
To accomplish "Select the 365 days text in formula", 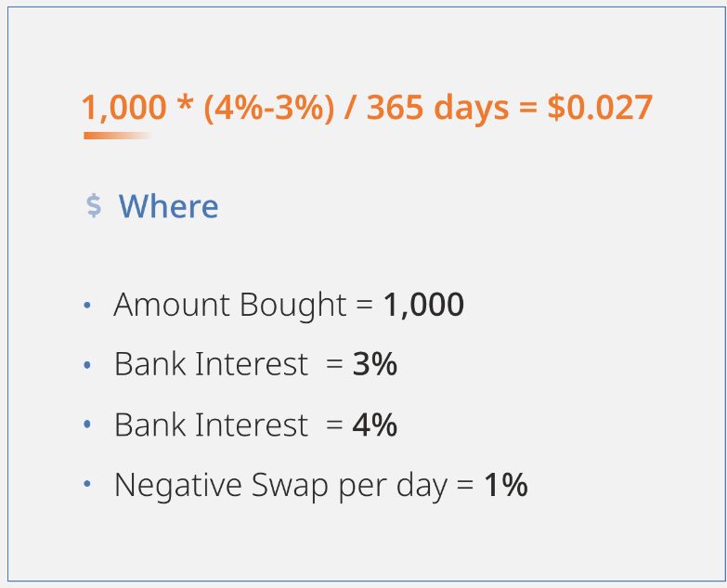I will pyautogui.click(x=437, y=109).
